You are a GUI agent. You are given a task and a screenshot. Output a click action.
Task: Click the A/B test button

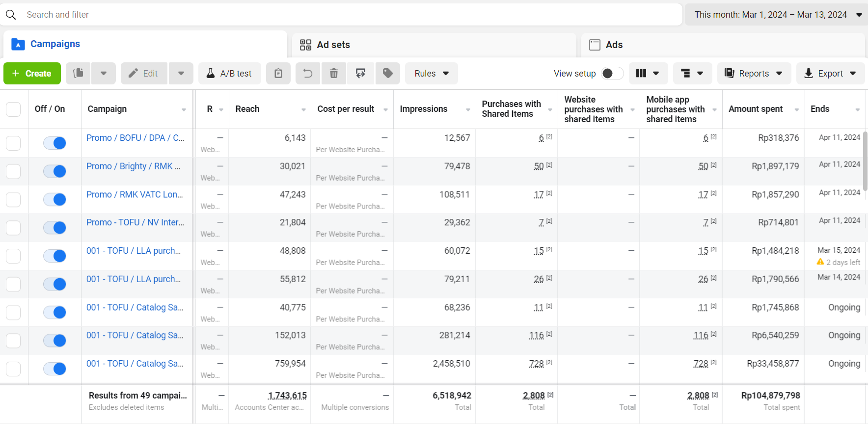230,74
